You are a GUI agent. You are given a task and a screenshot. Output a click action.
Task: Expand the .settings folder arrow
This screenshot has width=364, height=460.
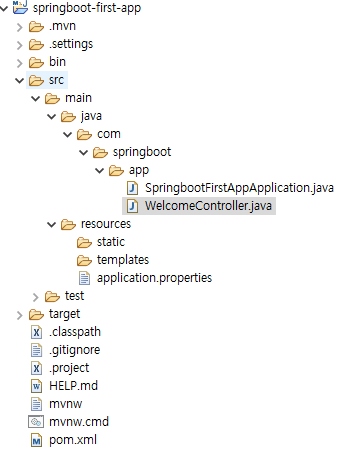coord(20,45)
